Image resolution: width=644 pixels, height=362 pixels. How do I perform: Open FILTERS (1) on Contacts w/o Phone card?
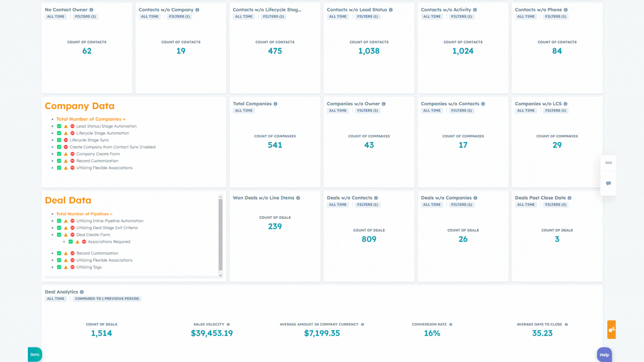(555, 16)
